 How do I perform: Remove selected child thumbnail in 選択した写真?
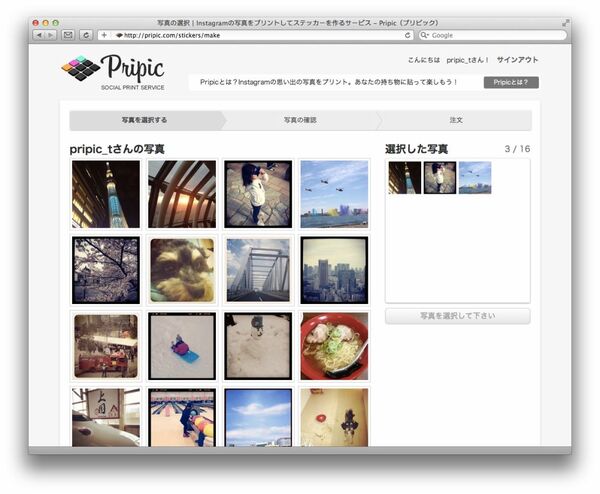440,178
